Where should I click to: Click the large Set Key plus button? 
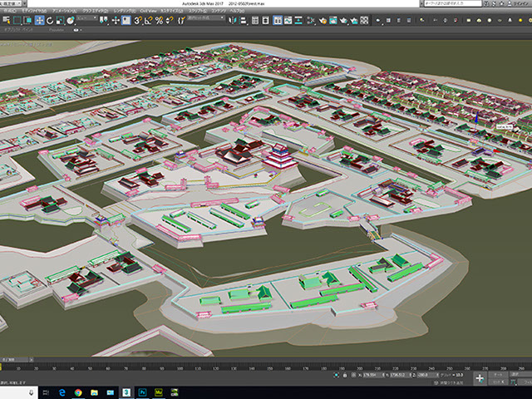pyautogui.click(x=480, y=377)
